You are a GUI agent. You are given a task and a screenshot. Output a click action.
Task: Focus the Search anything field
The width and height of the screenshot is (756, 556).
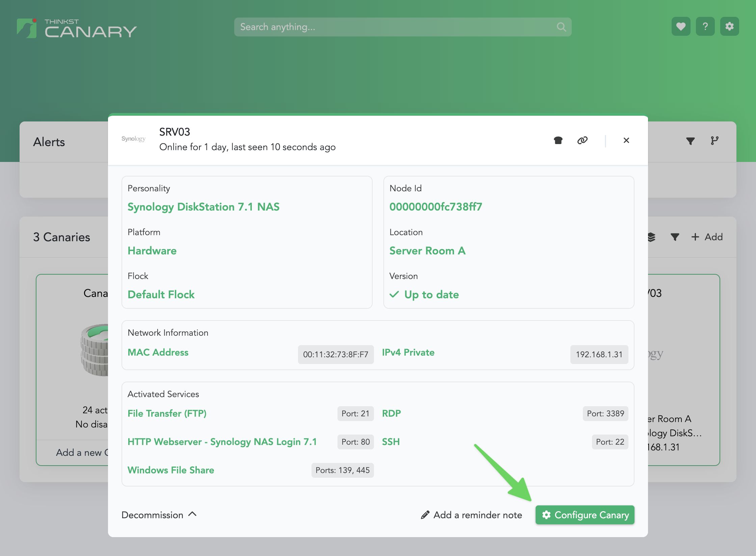[395, 27]
